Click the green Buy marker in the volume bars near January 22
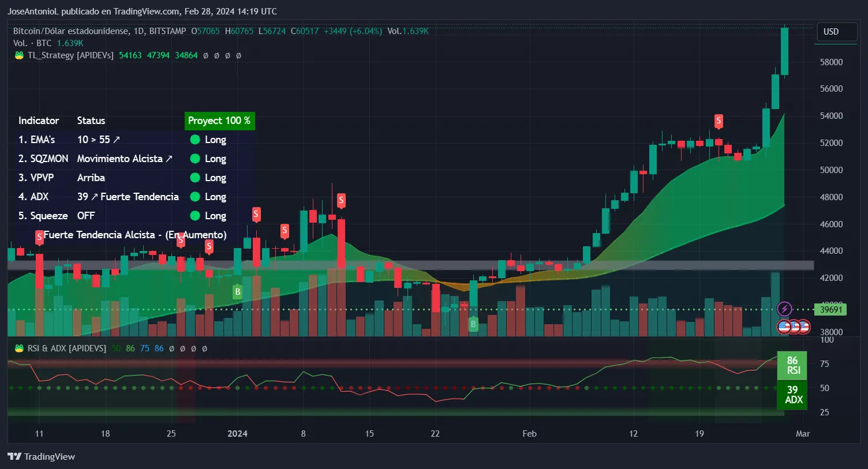868x469 pixels. tap(473, 324)
